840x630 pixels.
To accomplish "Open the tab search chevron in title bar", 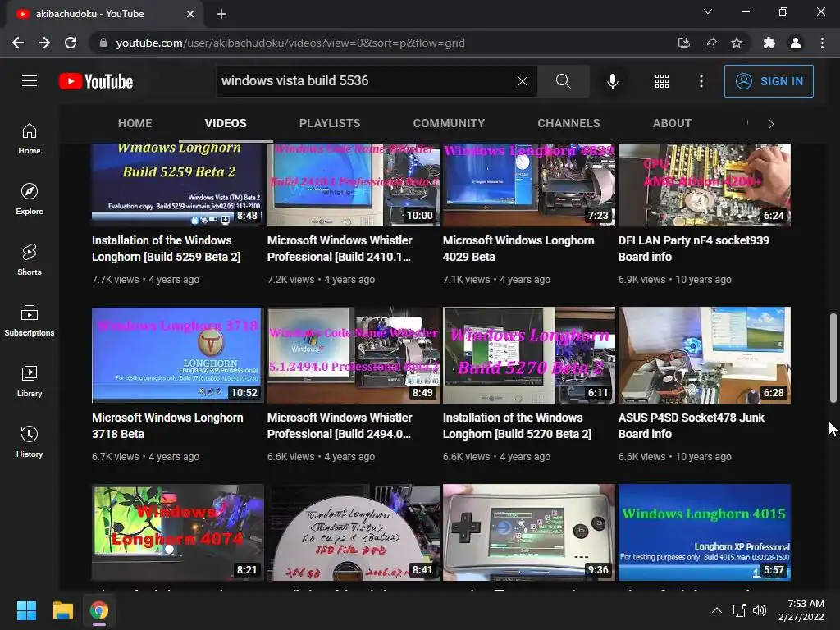I will pos(708,11).
